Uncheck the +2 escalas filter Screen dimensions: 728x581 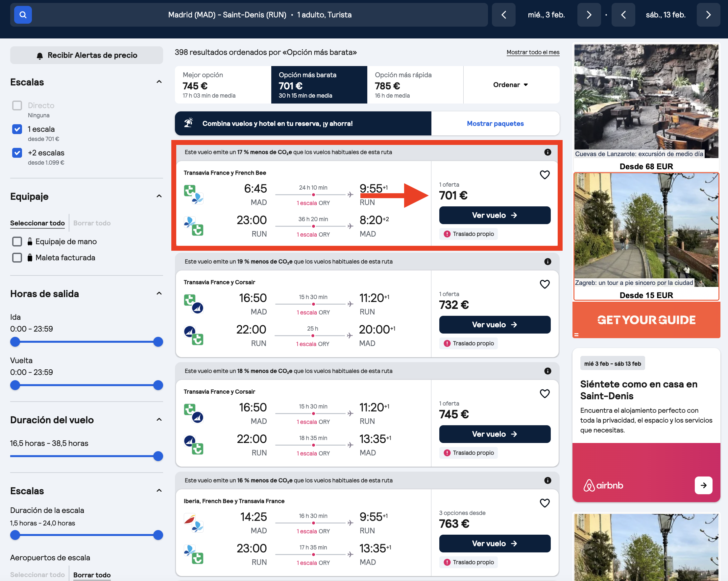(17, 153)
